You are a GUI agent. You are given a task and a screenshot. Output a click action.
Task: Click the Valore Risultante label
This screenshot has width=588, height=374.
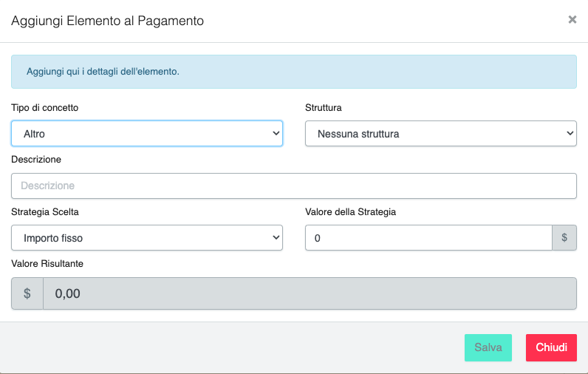[x=47, y=263]
